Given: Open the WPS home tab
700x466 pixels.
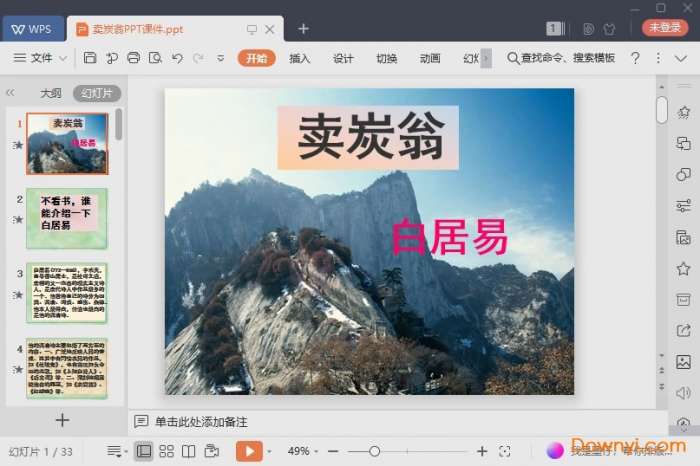Looking at the screenshot, I should [x=33, y=29].
